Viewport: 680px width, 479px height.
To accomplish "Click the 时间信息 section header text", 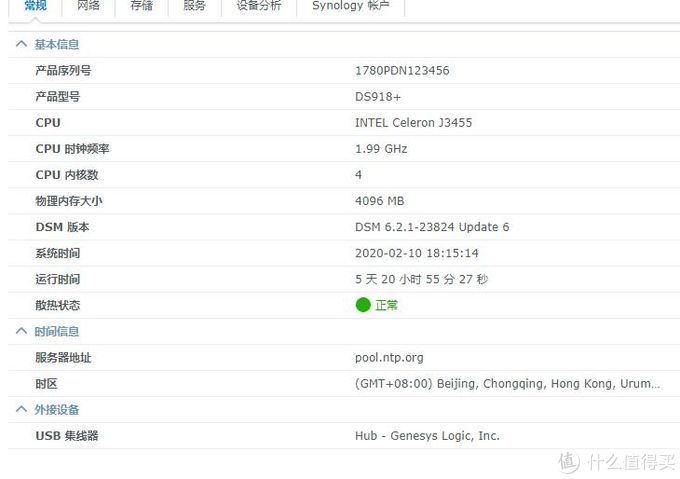I will pos(57,332).
